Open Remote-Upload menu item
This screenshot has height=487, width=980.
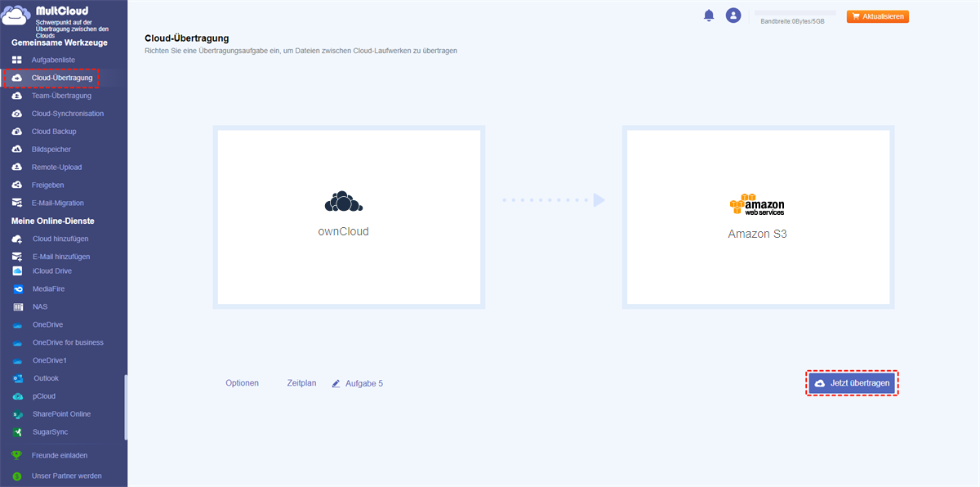pyautogui.click(x=56, y=168)
